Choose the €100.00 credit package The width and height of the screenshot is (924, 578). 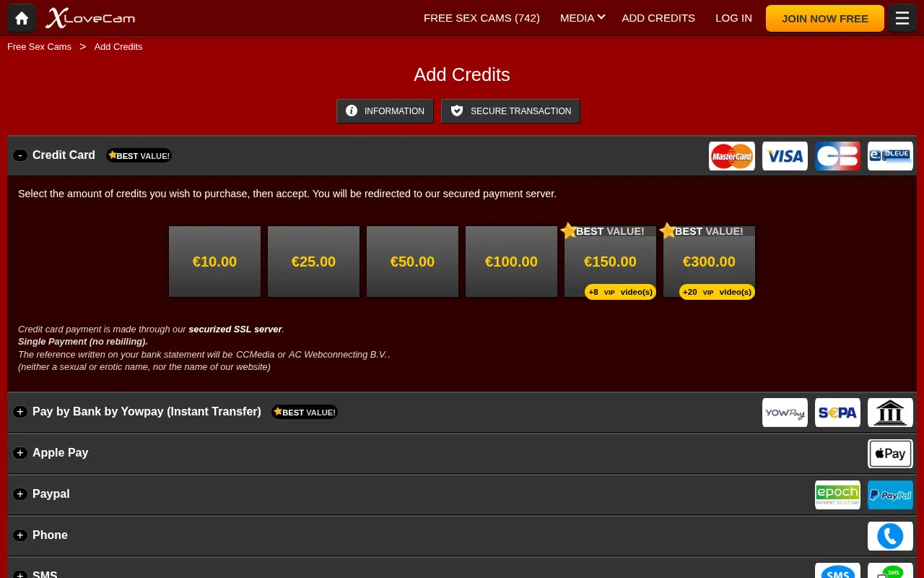pyautogui.click(x=511, y=262)
